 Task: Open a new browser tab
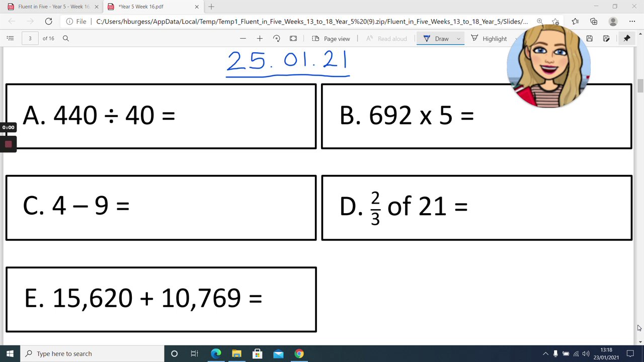click(211, 7)
